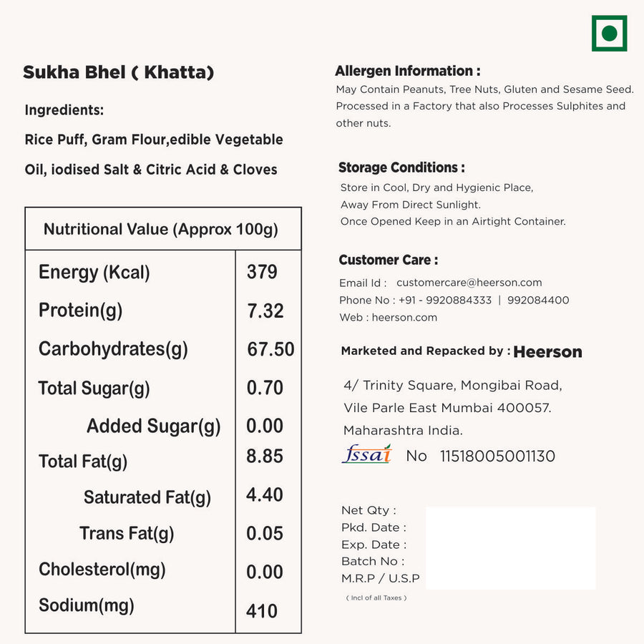Click the second phone number 992084400

(x=538, y=301)
